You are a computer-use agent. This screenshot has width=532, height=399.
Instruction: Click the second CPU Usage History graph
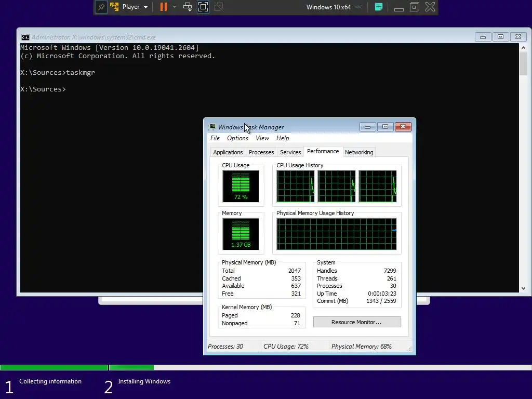(x=337, y=187)
